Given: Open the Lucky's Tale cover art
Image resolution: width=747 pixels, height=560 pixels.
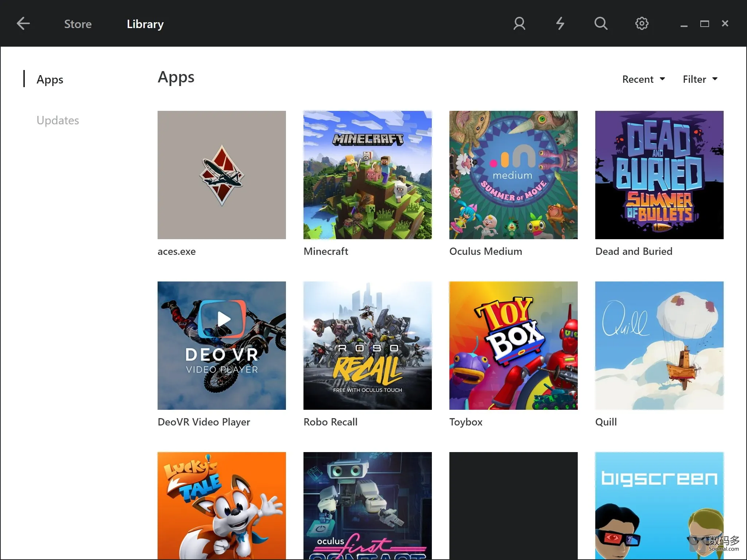Looking at the screenshot, I should pyautogui.click(x=222, y=506).
